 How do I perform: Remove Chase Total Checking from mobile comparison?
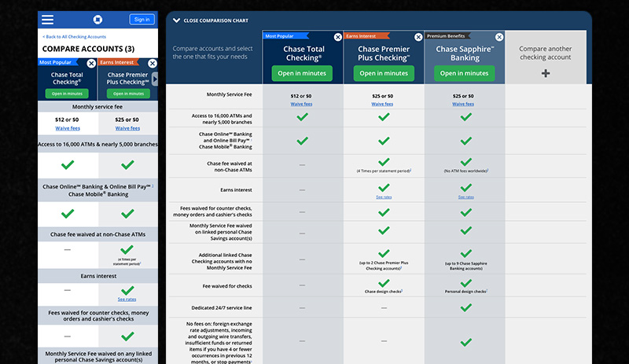pos(91,63)
